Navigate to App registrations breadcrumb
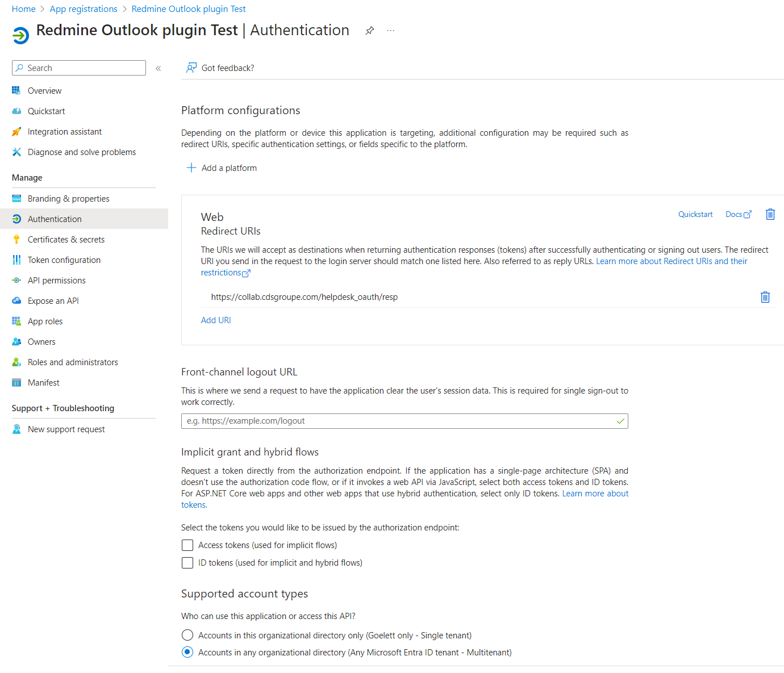 [x=84, y=9]
